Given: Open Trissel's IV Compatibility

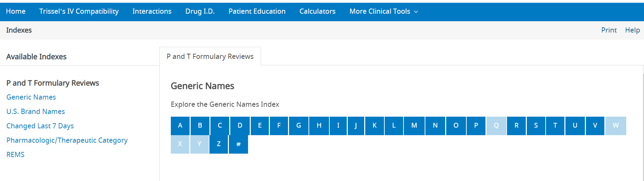Looking at the screenshot, I should [79, 11].
